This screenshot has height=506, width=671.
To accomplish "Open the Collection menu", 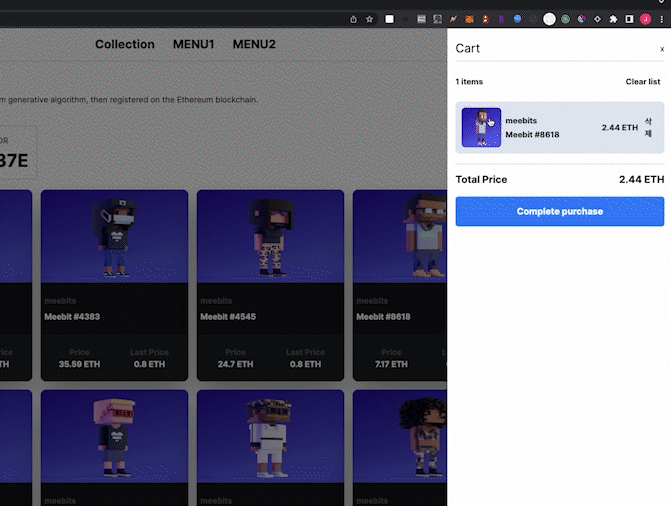I will tap(125, 44).
